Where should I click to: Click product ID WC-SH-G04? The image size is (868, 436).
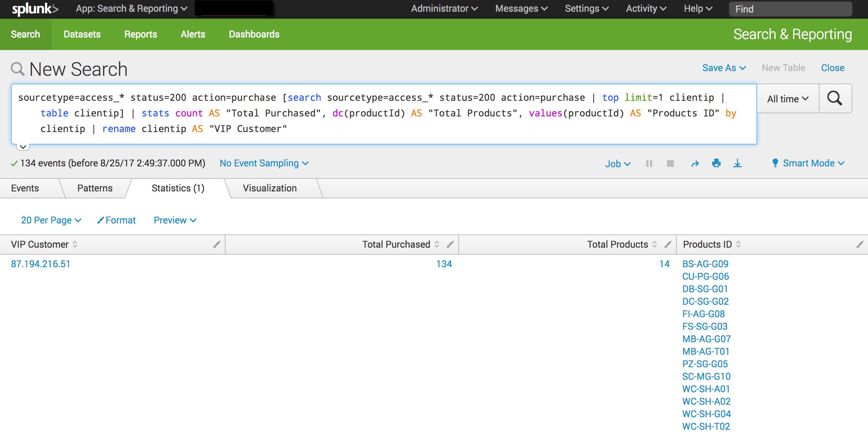[707, 414]
